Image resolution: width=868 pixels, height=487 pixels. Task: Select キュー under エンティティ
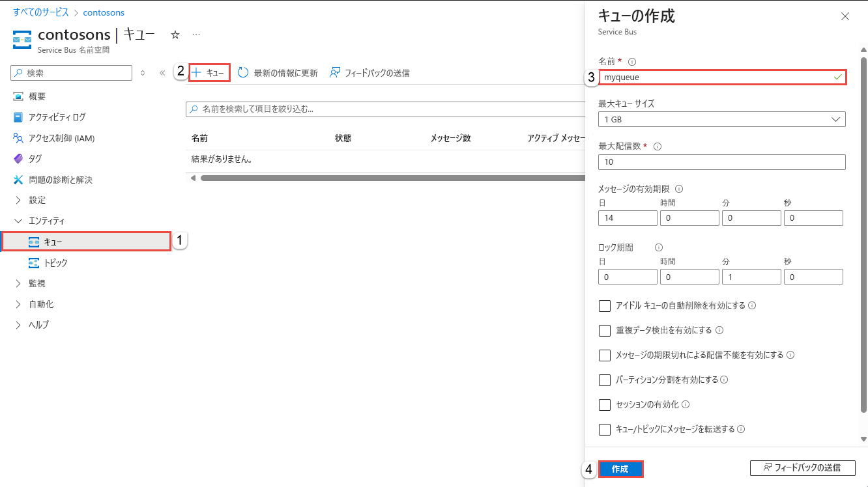(x=85, y=242)
